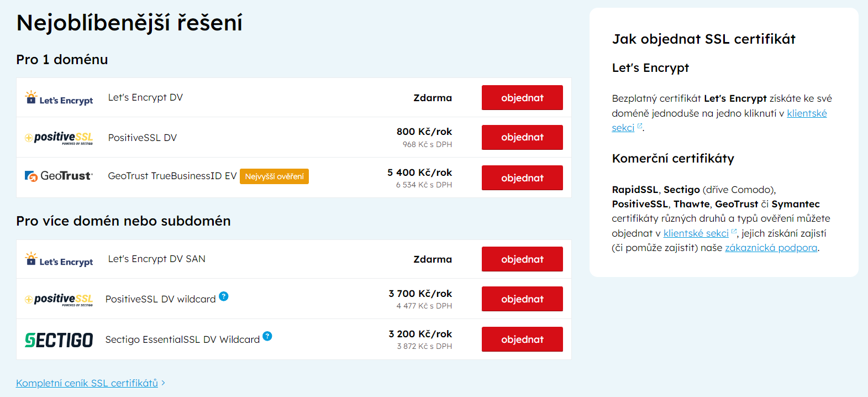Click the Sectigo logo
Image resolution: width=868 pixels, height=397 pixels.
click(x=59, y=339)
